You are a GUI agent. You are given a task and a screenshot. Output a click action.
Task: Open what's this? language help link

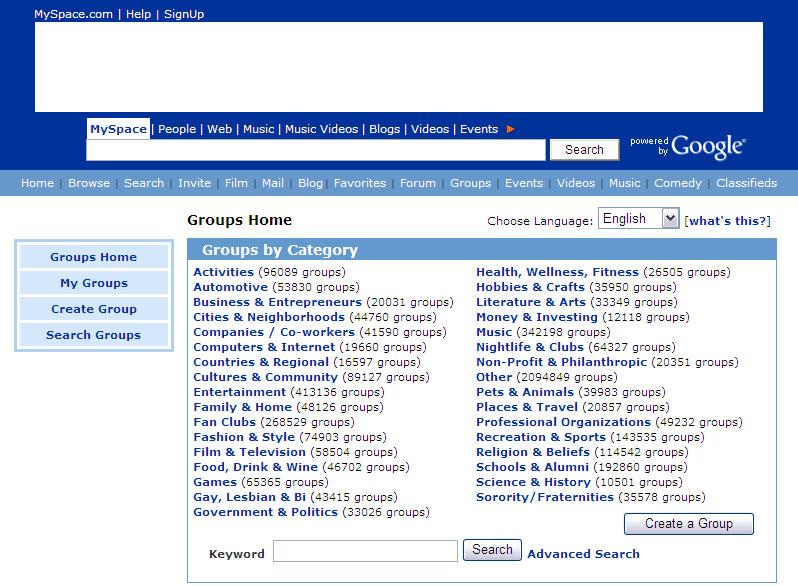pyautogui.click(x=727, y=221)
